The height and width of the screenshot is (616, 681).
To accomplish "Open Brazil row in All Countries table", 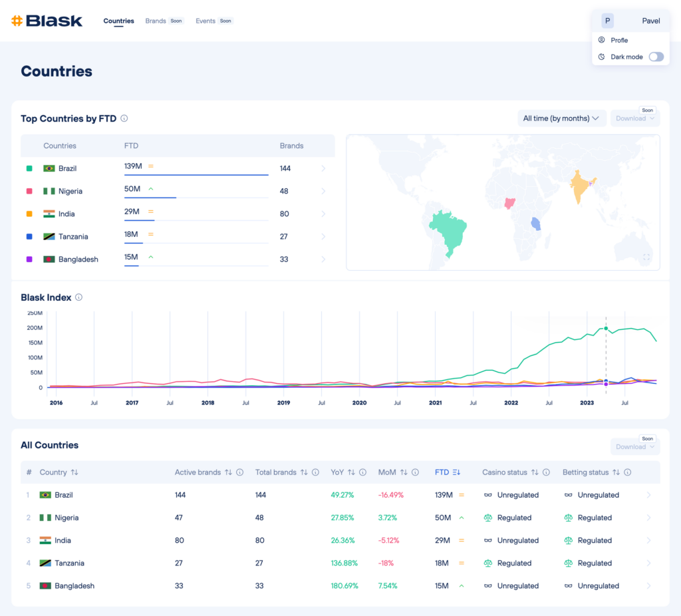I will click(x=340, y=495).
